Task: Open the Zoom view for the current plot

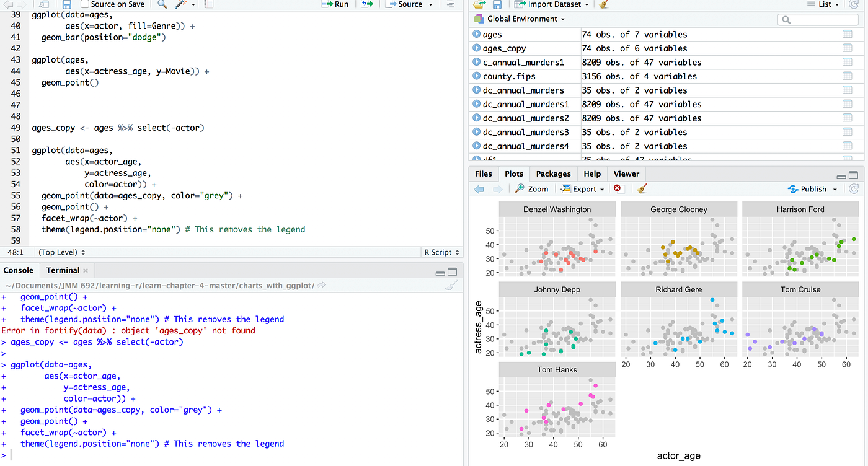Action: [x=531, y=189]
